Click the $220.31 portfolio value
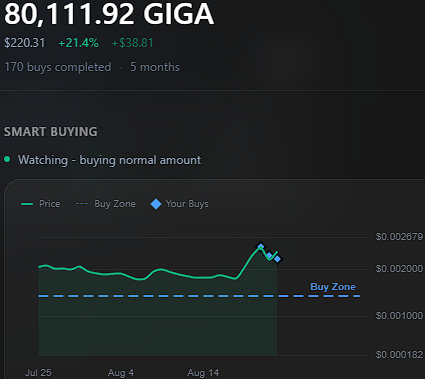Screen dimensions: 425x379 point(25,43)
